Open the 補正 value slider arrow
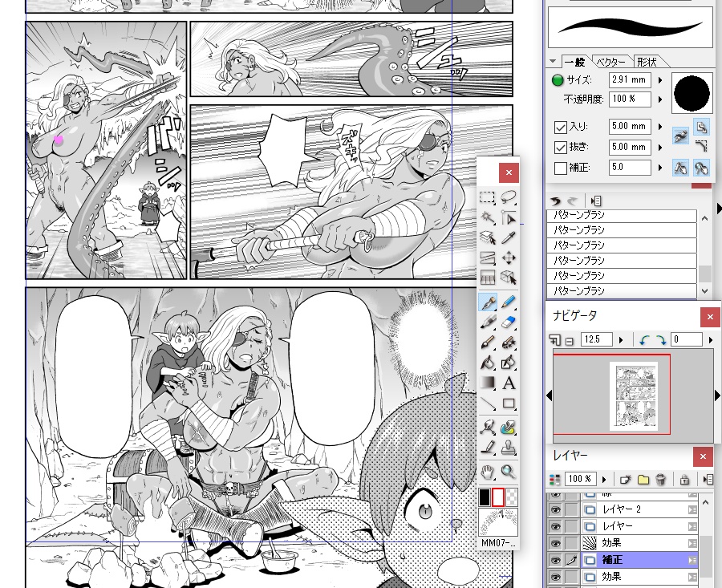722x588 pixels. coord(660,168)
